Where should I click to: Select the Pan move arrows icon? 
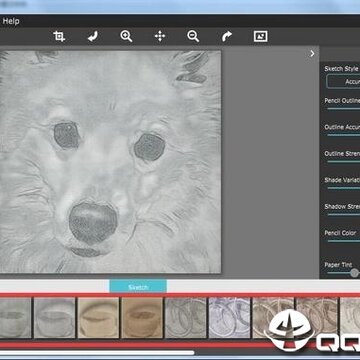(x=160, y=36)
